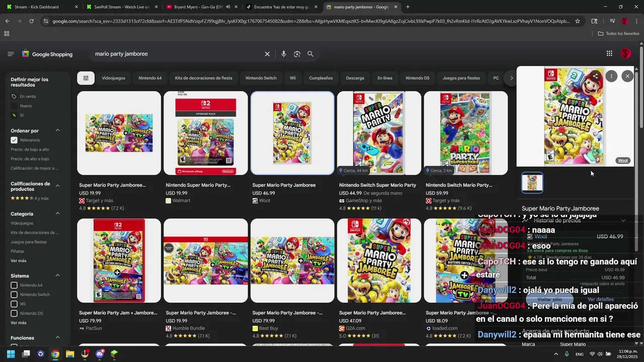Screen dimensions: 644x362
Task: Open the Google Shopping hamburger menu
Action: 11,54
